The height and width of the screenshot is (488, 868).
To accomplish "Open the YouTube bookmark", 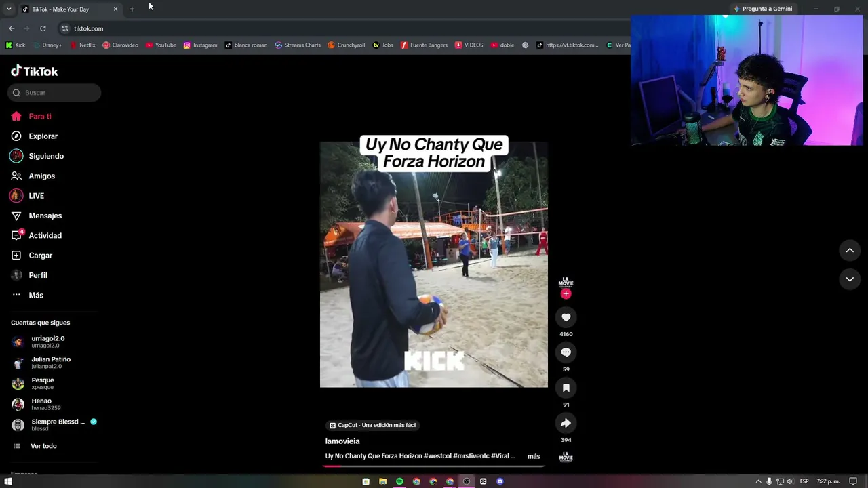I will click(x=161, y=45).
